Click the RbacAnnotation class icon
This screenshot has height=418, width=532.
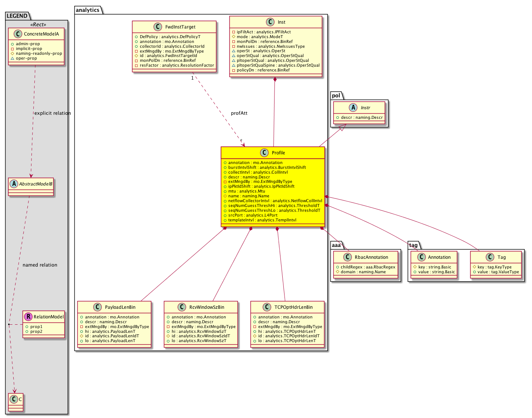click(x=347, y=257)
